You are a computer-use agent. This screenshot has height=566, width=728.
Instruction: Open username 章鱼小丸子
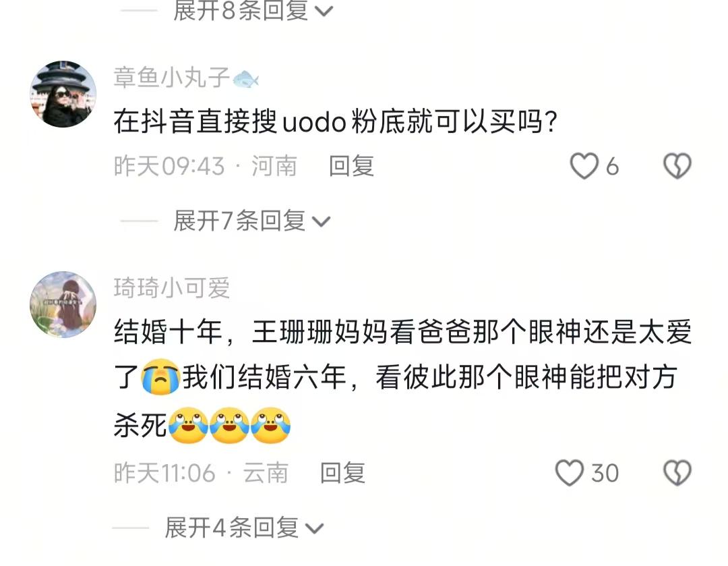click(172, 77)
